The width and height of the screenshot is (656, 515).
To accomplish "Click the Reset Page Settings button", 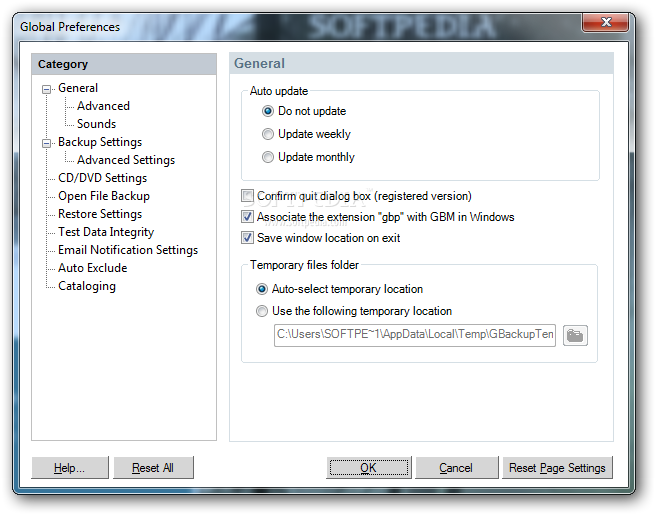I will coord(557,467).
